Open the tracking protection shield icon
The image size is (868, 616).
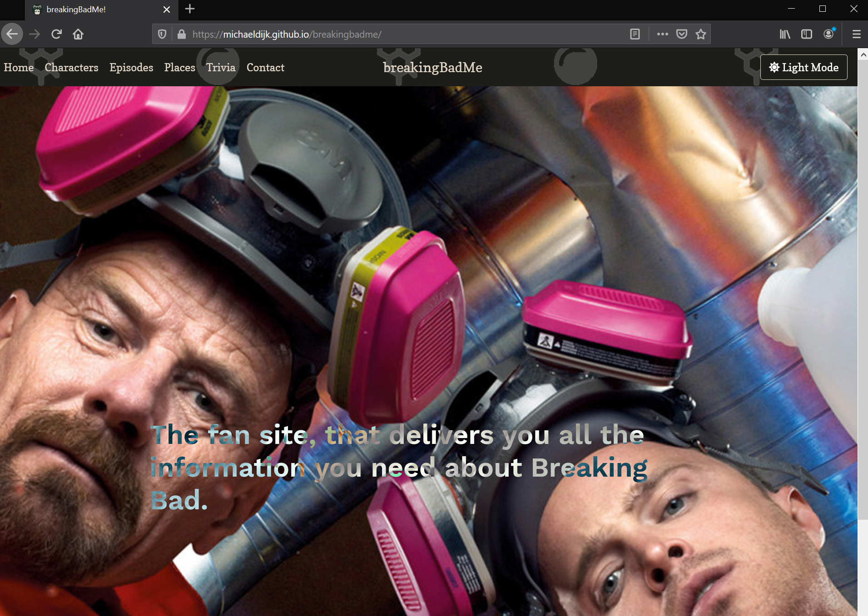[x=162, y=34]
